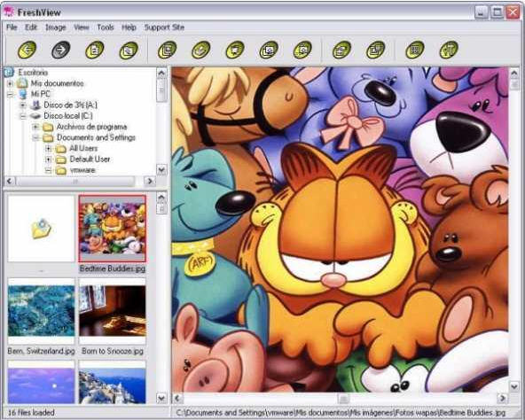Collapse the Disco local (C:) node

23,116
